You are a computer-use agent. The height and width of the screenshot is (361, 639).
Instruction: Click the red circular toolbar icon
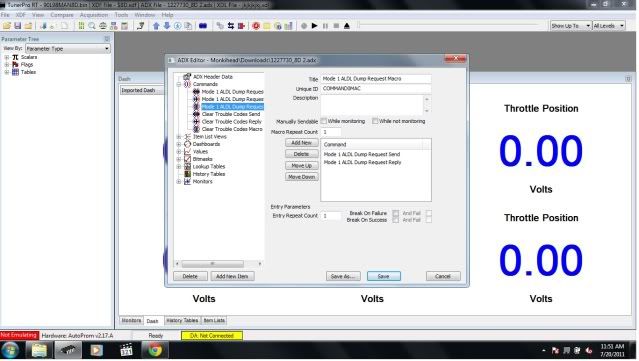tap(256, 26)
